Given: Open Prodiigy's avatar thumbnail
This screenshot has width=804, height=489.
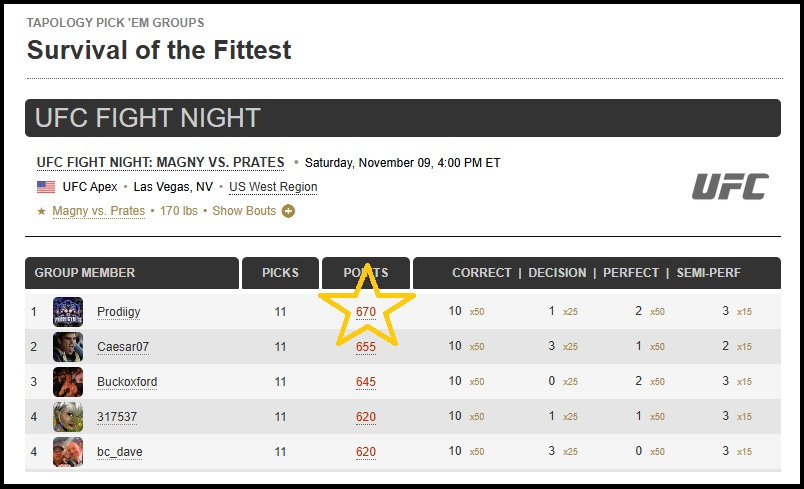Looking at the screenshot, I should 68,312.
